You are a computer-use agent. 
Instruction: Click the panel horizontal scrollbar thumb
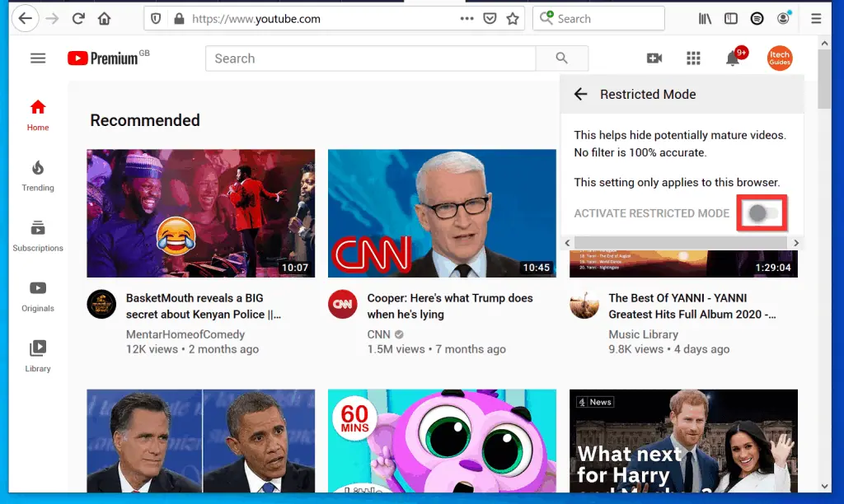point(680,243)
